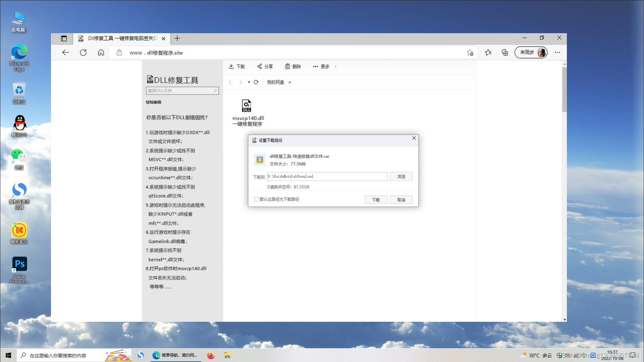This screenshot has height=362, width=644.
Task: Click the download path input field
Action: click(327, 176)
